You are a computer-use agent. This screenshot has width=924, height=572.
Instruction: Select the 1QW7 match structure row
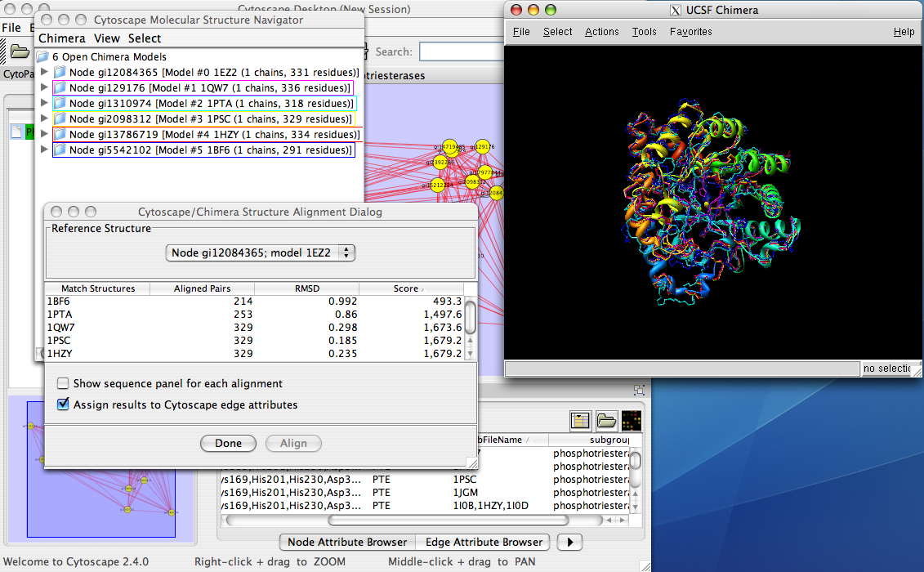point(255,328)
